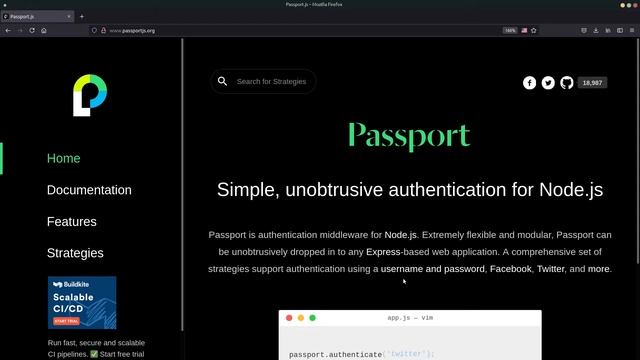Click the green dot in app.js window
This screenshot has height=360, width=640.
pos(312,318)
